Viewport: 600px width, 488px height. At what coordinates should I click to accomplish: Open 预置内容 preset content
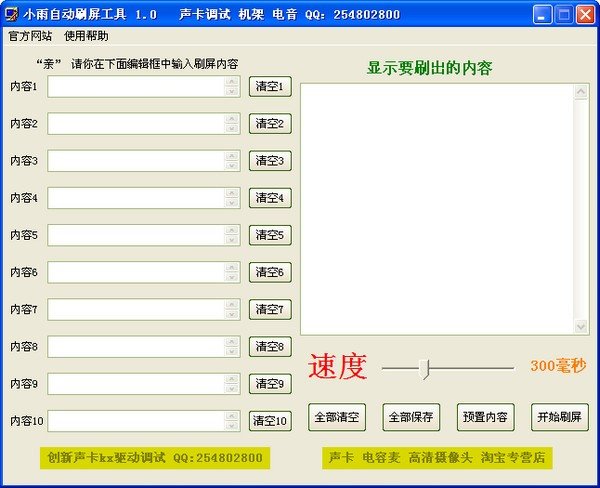(x=484, y=417)
